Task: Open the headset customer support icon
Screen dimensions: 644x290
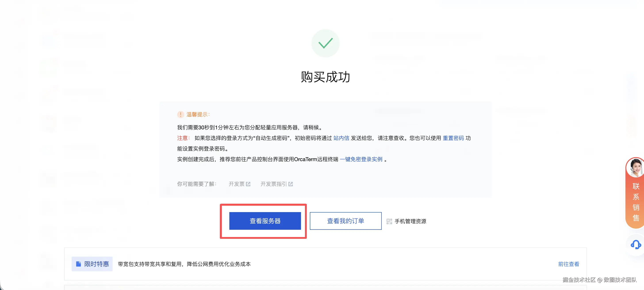Action: (x=636, y=245)
